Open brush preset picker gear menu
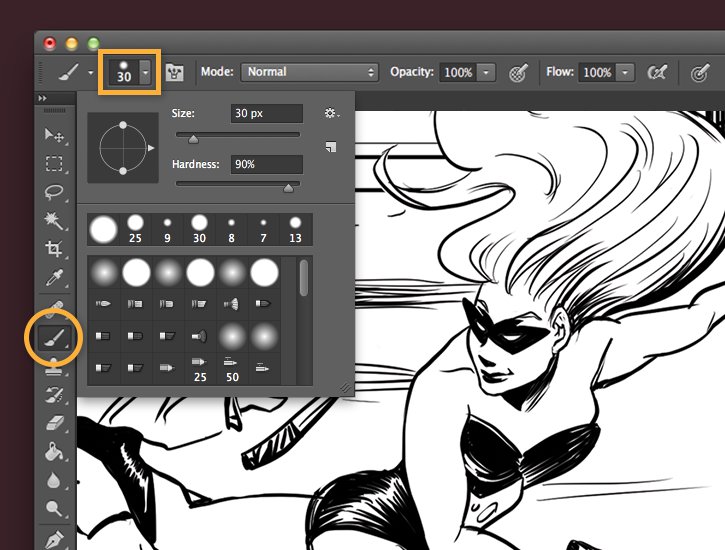 tap(331, 114)
